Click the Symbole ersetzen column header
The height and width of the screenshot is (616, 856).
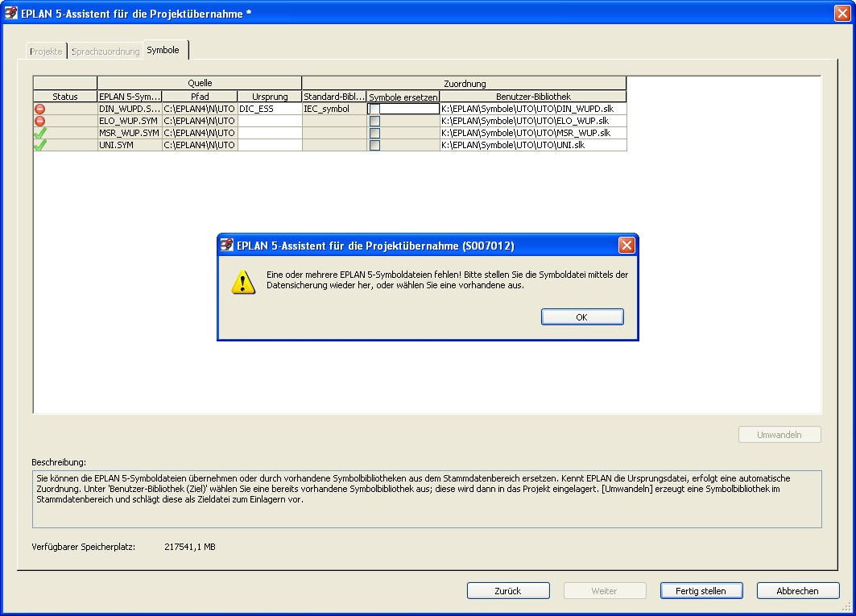(403, 97)
